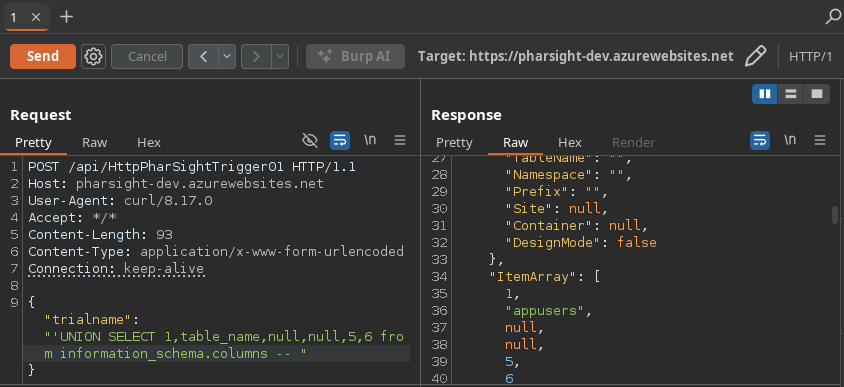
Task: Click Connection: keep-alive header
Action: click(x=116, y=268)
